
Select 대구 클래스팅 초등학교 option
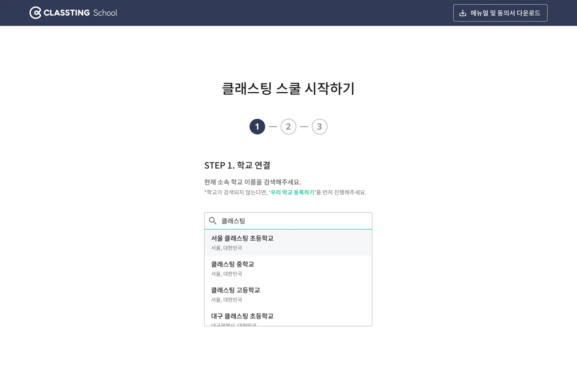(x=242, y=316)
